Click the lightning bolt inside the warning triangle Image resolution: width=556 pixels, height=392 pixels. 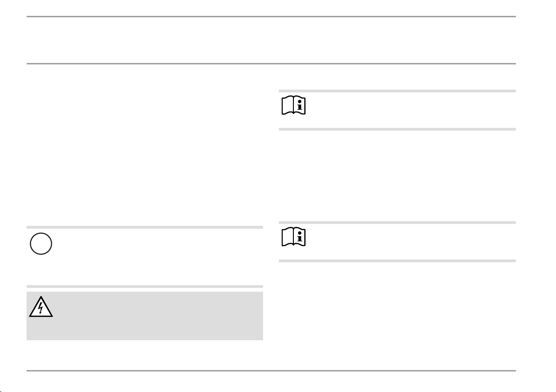click(x=41, y=308)
